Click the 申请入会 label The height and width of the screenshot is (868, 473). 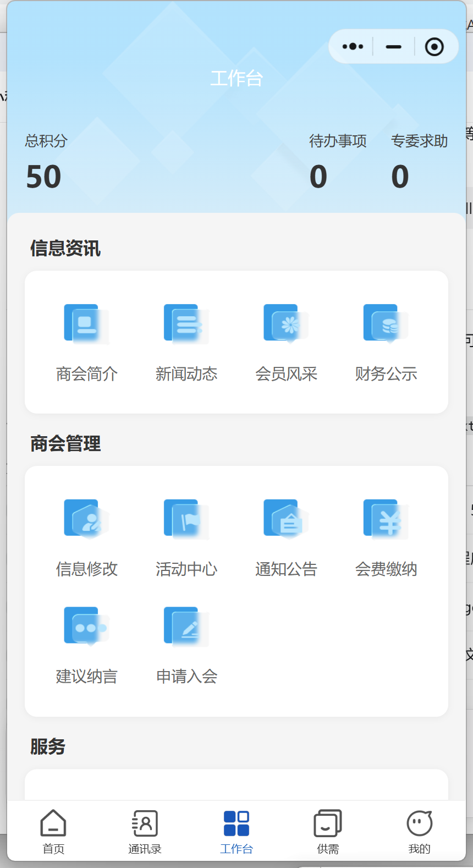(x=186, y=677)
